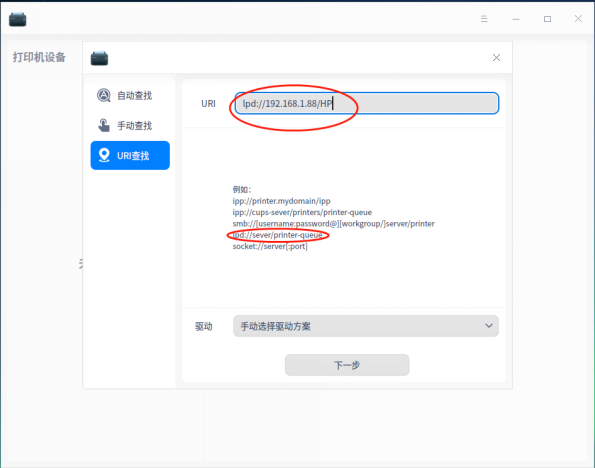The image size is (595, 468).
Task: Maximize the printer manager window
Action: pyautogui.click(x=547, y=19)
